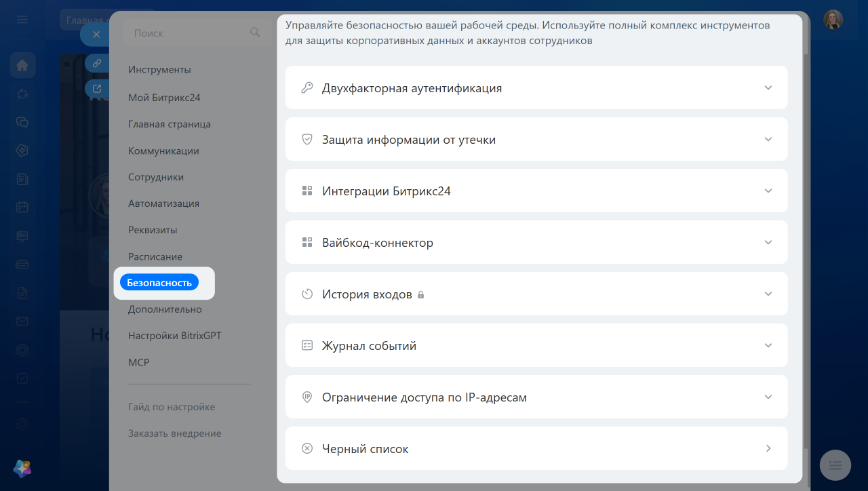Click the round list widget button
This screenshot has height=491, width=868.
pos(835,465)
